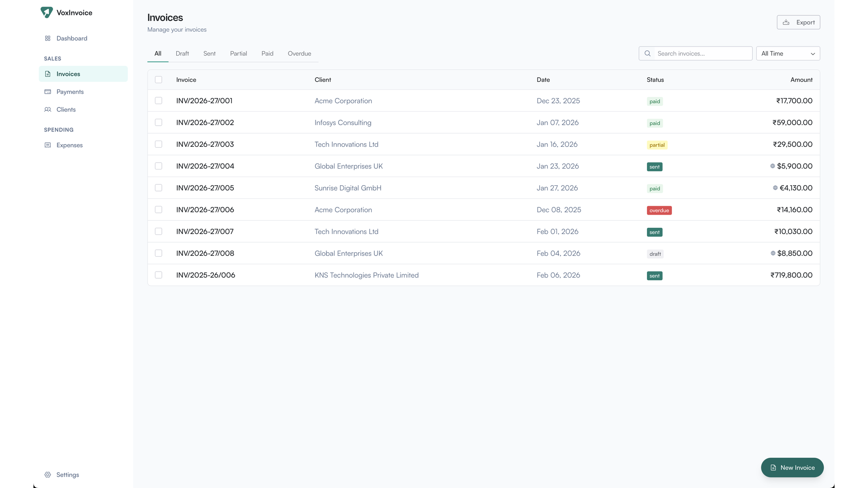Expand the All Time period dropdown
Screen dimensions: 868x488
(x=788, y=53)
